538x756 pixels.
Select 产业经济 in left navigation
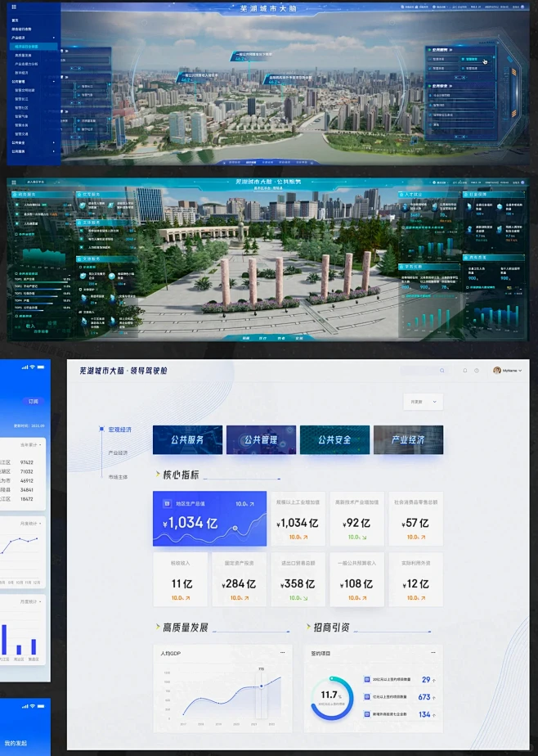pos(119,452)
